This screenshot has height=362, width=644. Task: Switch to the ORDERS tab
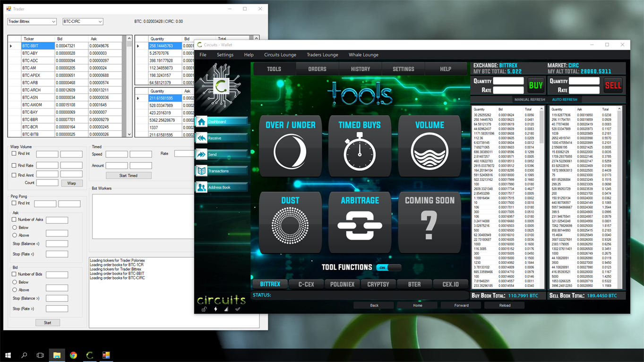pyautogui.click(x=317, y=69)
